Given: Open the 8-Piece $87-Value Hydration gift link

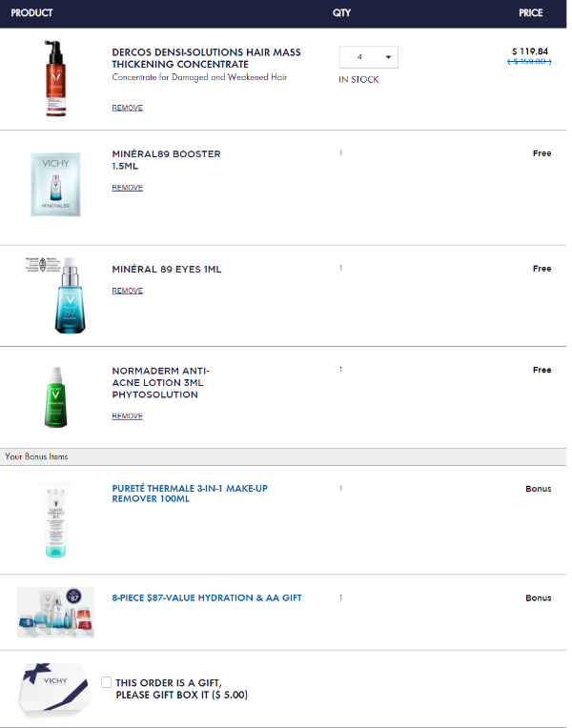Looking at the screenshot, I should click(x=206, y=598).
